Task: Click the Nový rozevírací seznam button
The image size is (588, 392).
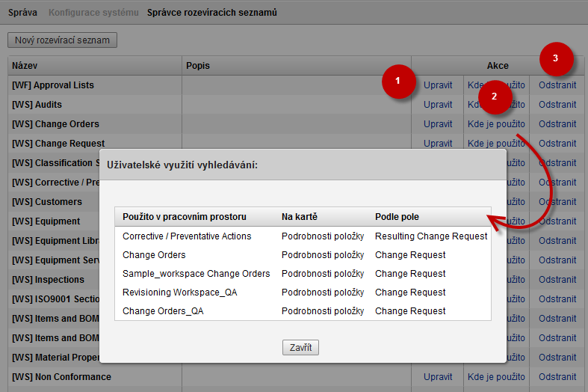Action: point(62,40)
